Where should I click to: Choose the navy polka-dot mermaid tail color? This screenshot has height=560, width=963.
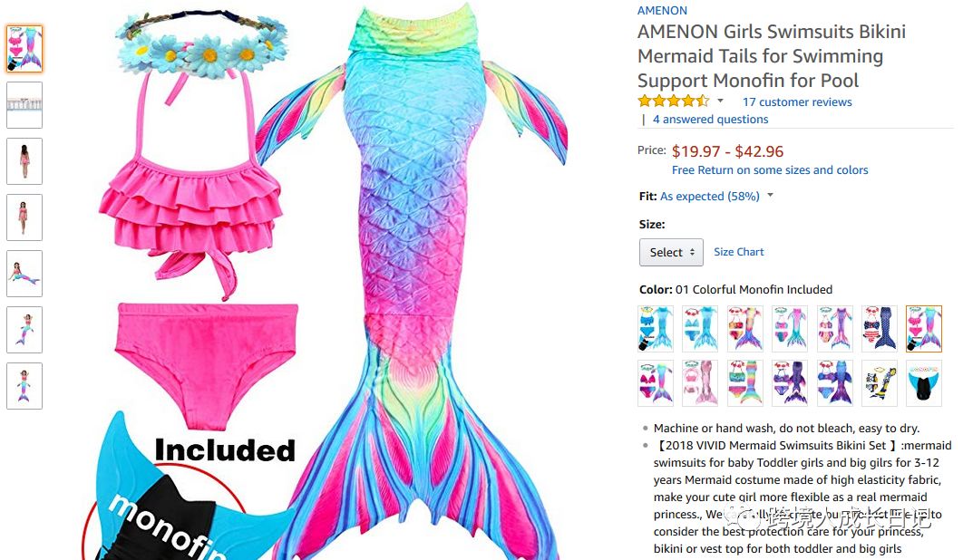coord(879,328)
